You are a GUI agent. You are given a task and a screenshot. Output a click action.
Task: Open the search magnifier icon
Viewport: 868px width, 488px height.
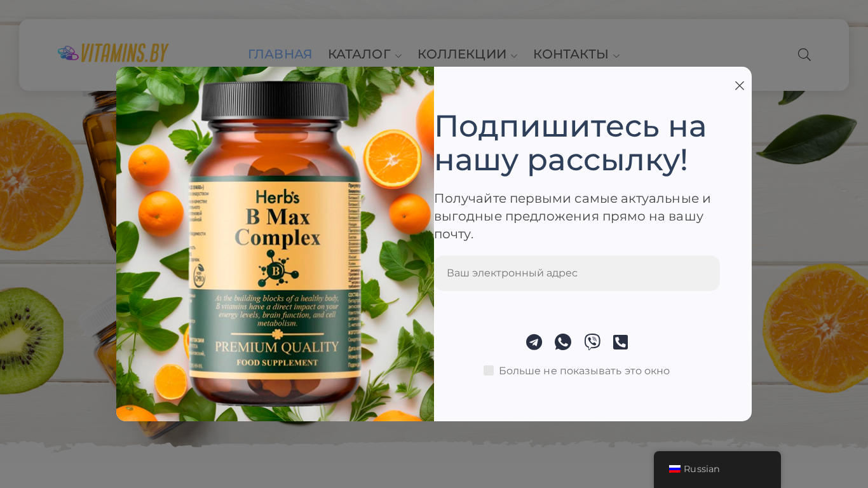[804, 55]
